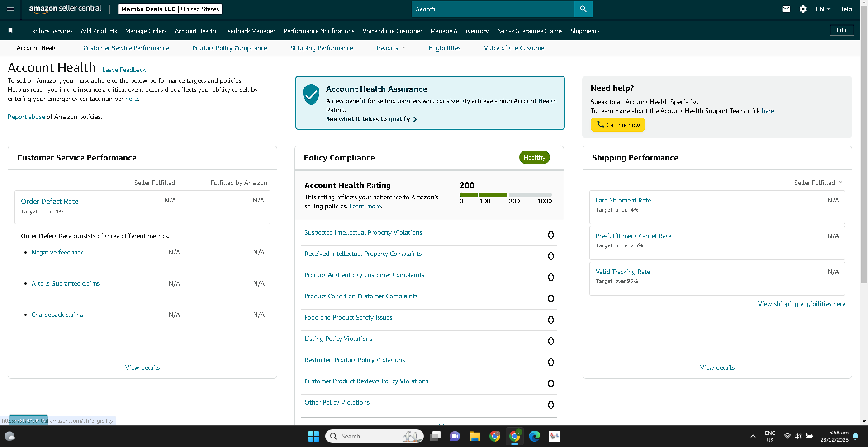868x447 pixels.
Task: Click the Seller Central search field
Action: (x=493, y=9)
